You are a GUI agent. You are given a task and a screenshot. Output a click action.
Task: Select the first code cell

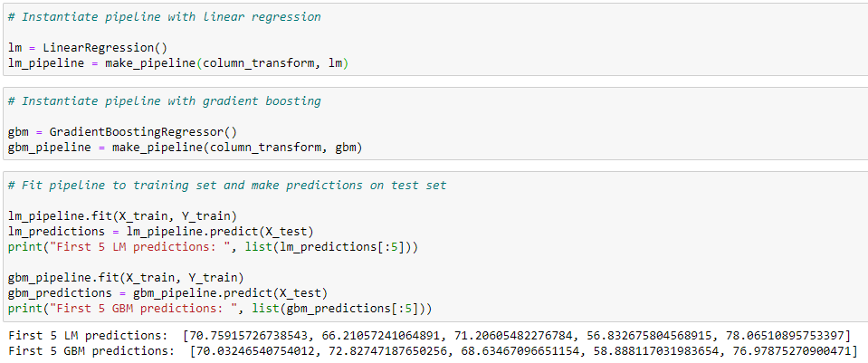coord(435,39)
